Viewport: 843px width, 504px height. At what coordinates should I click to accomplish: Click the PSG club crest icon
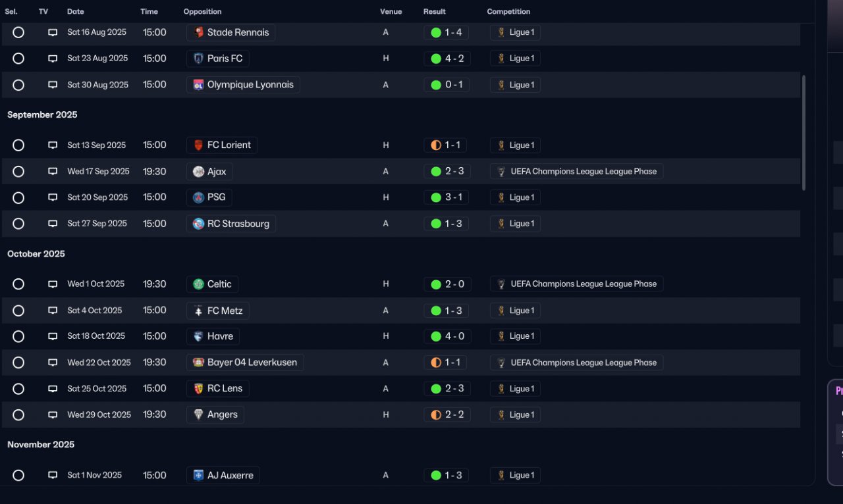(198, 197)
